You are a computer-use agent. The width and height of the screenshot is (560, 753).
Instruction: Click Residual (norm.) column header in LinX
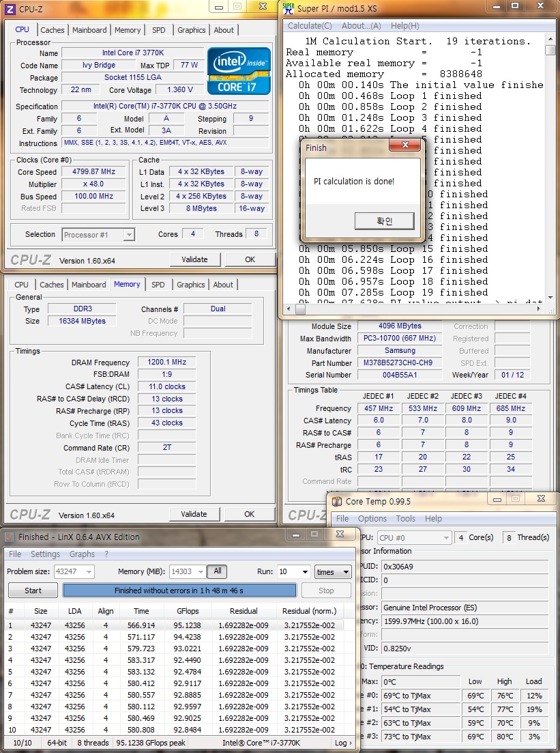310,611
